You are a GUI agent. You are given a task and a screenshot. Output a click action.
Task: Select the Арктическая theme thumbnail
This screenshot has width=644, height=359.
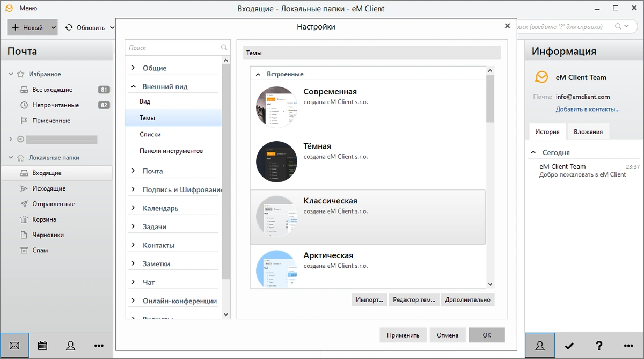(277, 269)
